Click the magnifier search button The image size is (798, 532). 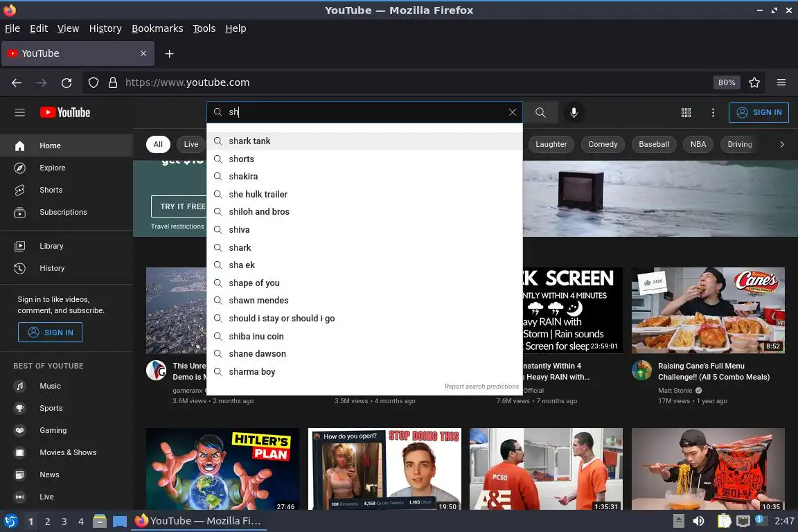(540, 112)
